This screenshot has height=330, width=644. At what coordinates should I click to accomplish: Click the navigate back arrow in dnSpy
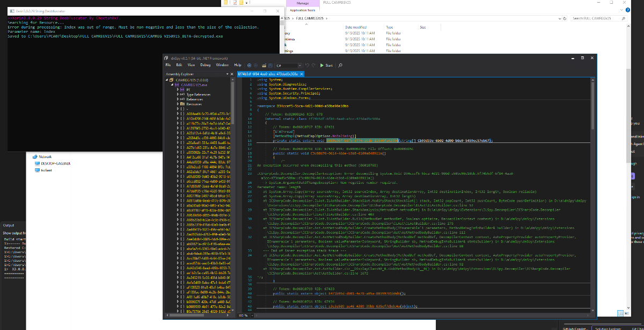coord(249,65)
